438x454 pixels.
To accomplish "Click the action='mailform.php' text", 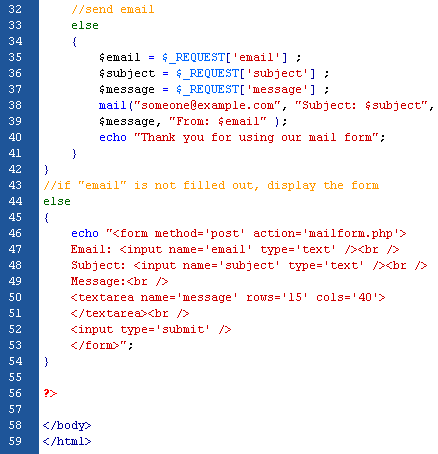I will 326,234.
